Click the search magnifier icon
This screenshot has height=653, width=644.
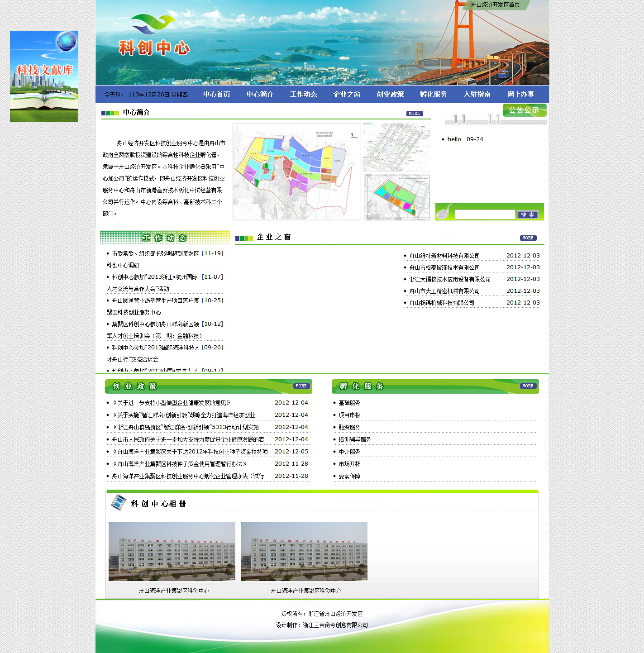[x=445, y=211]
